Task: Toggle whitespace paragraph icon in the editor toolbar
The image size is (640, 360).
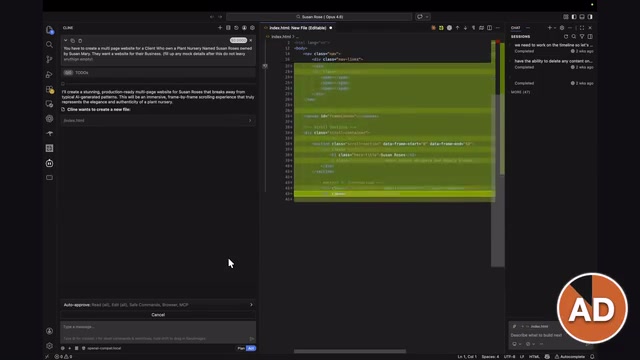Action: 473,28
